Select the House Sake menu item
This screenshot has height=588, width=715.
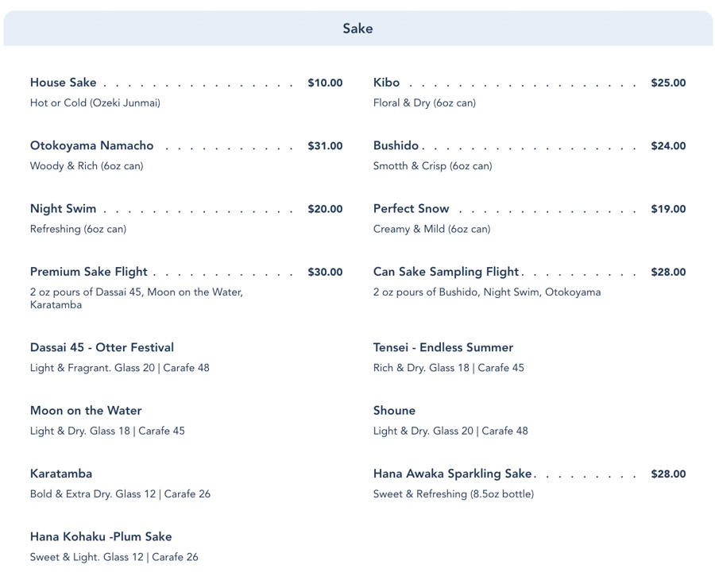click(64, 83)
